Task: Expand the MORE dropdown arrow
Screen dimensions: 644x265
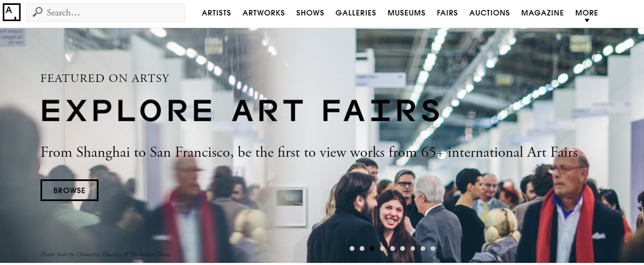Action: pyautogui.click(x=587, y=21)
